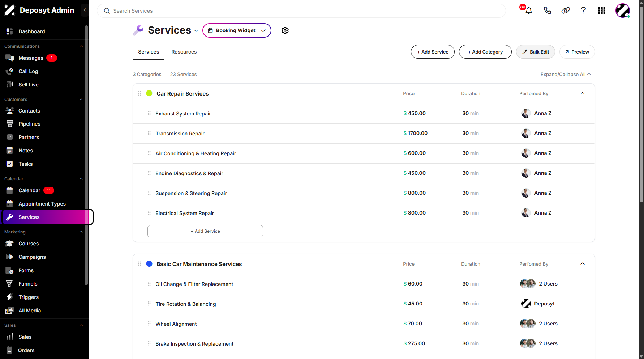
Task: Switch to Resources tab
Action: pyautogui.click(x=184, y=52)
